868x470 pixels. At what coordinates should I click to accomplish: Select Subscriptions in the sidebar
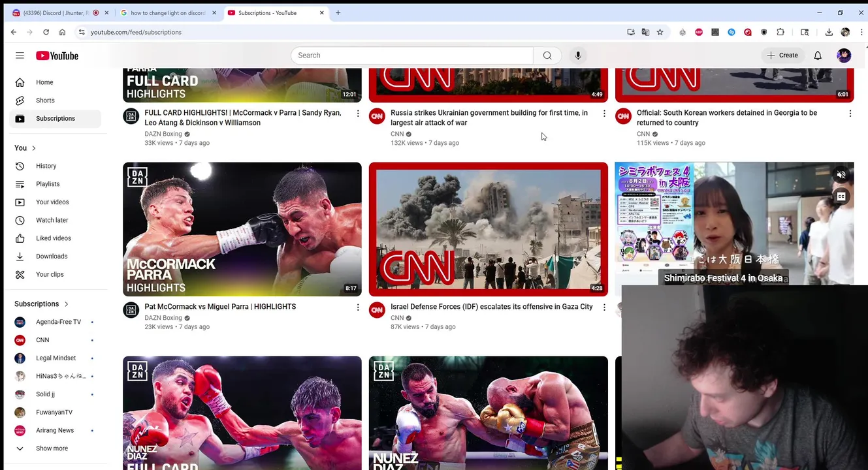56,119
